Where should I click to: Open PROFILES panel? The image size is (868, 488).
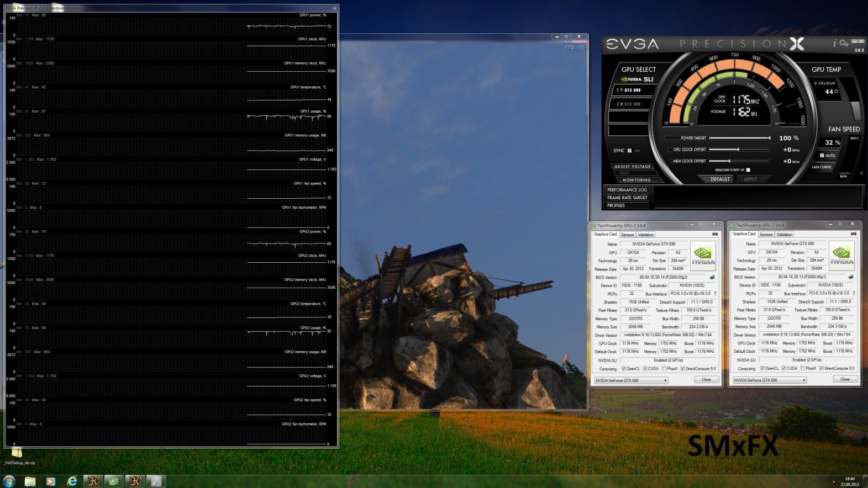[x=627, y=205]
